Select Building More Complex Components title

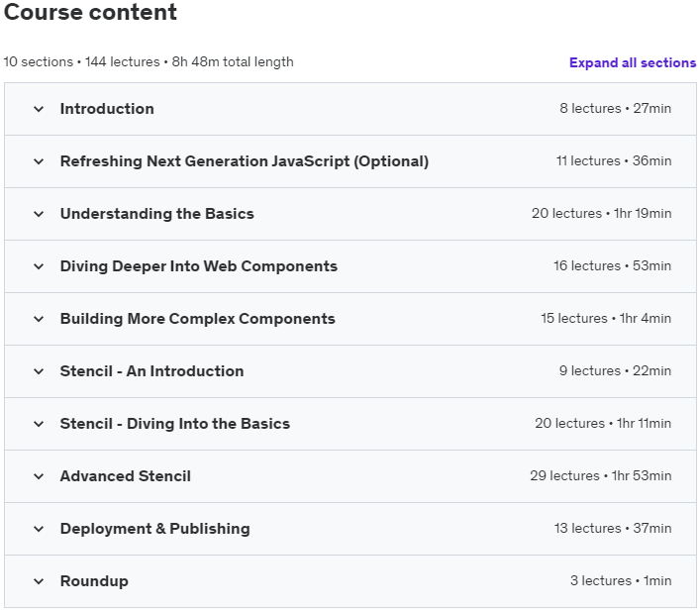coord(198,319)
